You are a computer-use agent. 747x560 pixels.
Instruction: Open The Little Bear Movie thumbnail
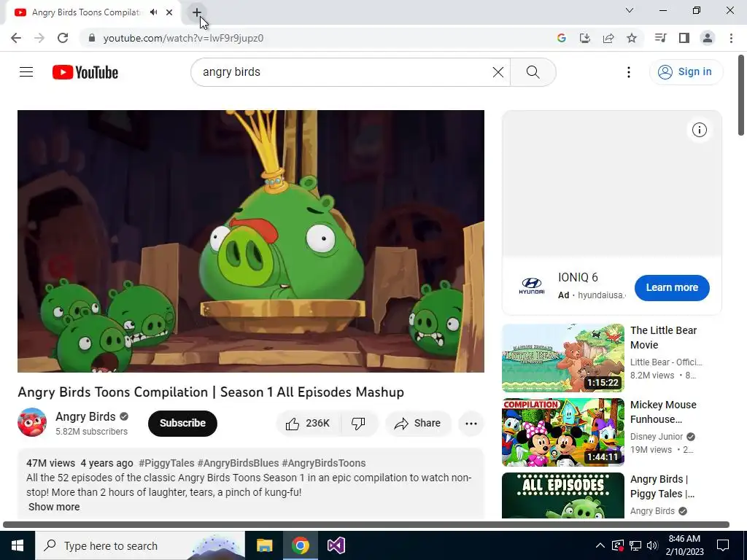coord(562,358)
